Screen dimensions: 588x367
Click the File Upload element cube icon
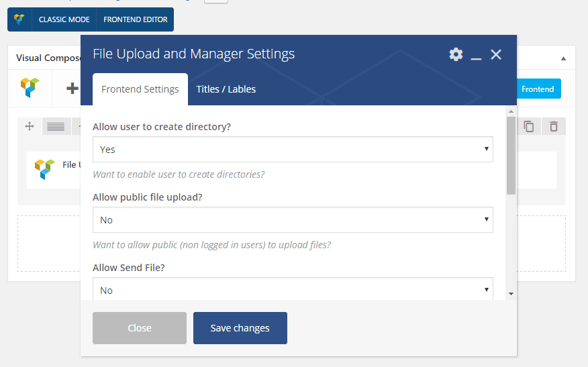[x=44, y=169]
